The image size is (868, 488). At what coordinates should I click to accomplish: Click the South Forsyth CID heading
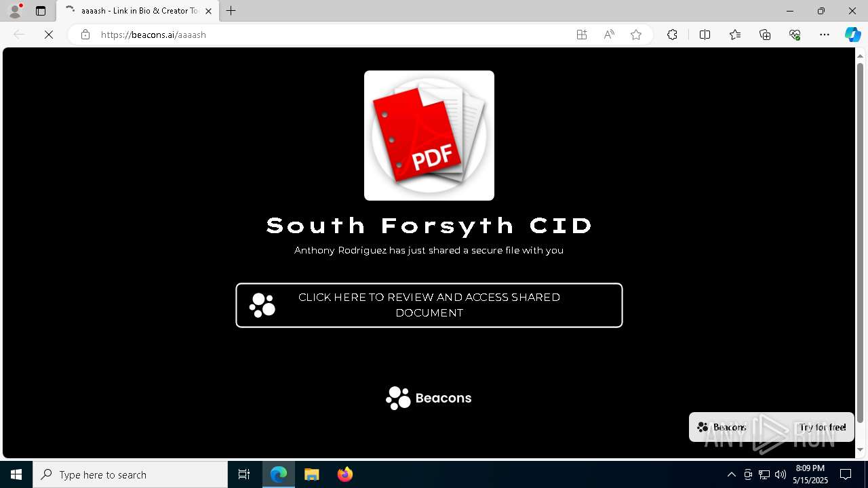(x=429, y=226)
